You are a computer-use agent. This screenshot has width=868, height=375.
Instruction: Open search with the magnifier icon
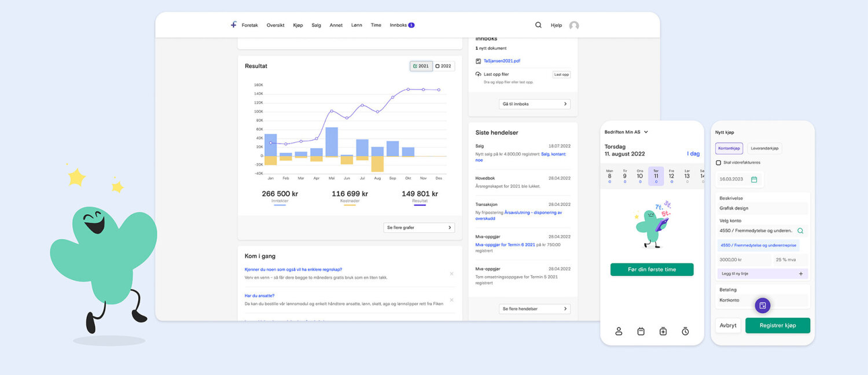click(x=538, y=25)
